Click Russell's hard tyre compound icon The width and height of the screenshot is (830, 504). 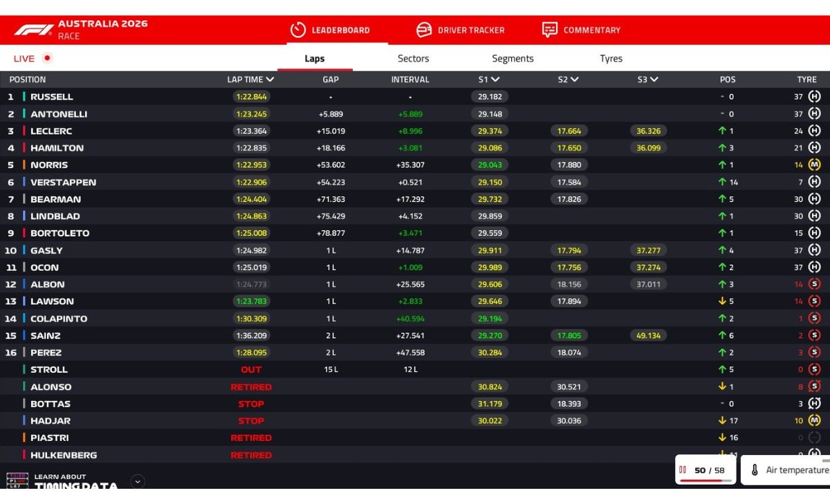[x=814, y=97]
